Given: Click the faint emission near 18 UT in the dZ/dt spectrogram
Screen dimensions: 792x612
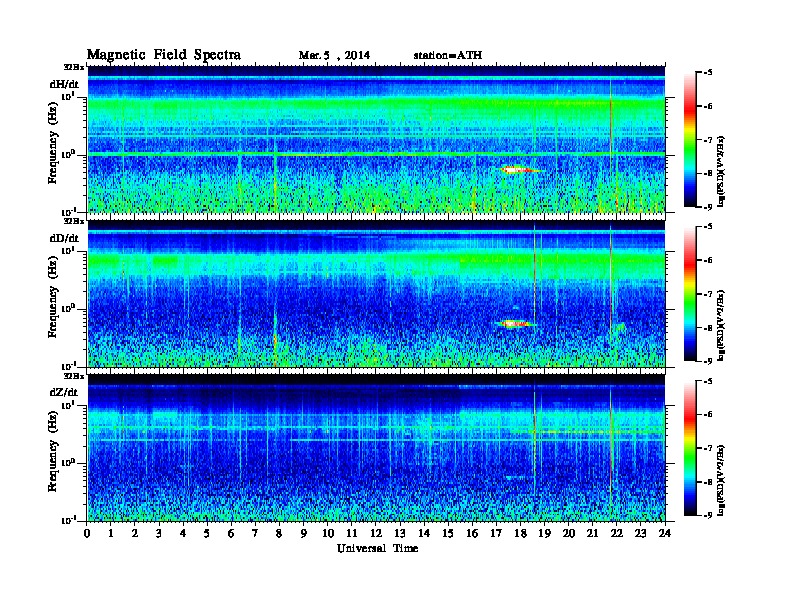Looking at the screenshot, I should tap(516, 477).
